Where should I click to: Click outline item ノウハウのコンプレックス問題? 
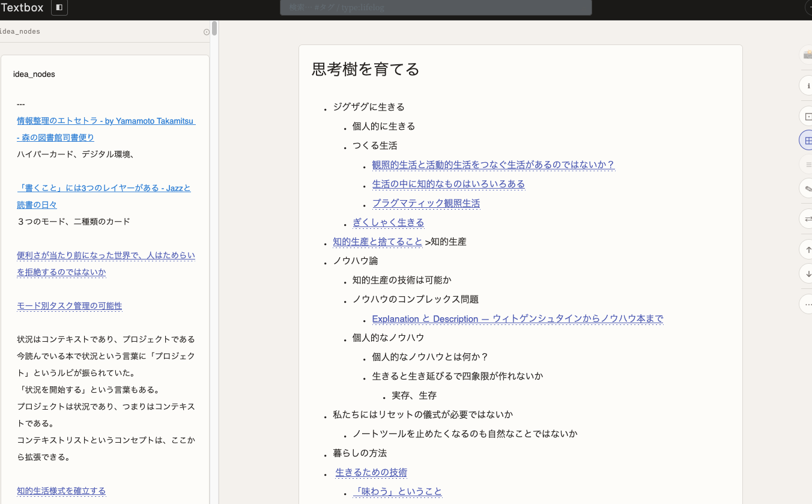[x=416, y=299]
